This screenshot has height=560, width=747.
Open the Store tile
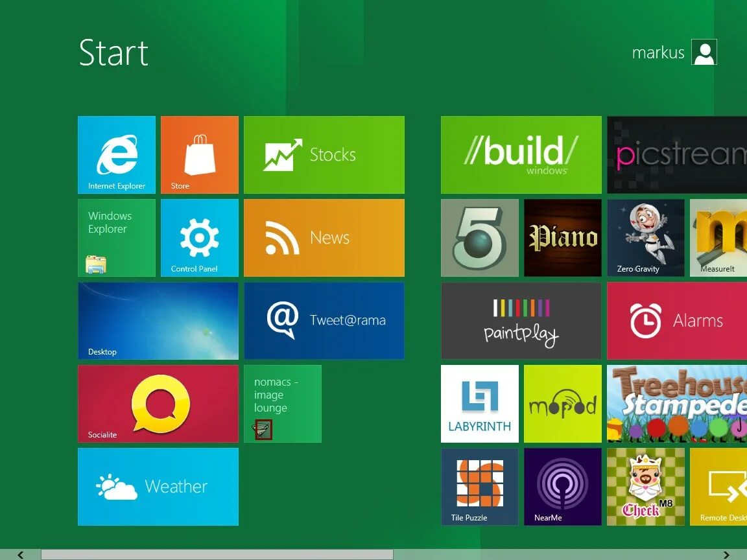(200, 155)
